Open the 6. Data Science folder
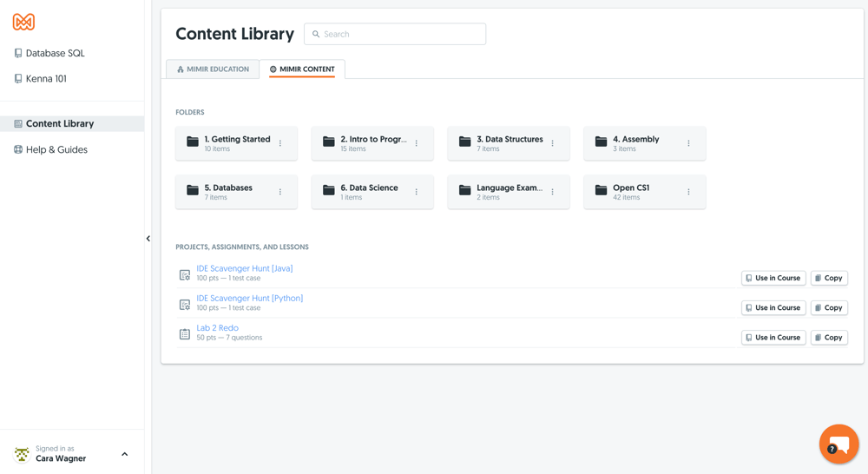This screenshot has width=868, height=474. click(372, 192)
